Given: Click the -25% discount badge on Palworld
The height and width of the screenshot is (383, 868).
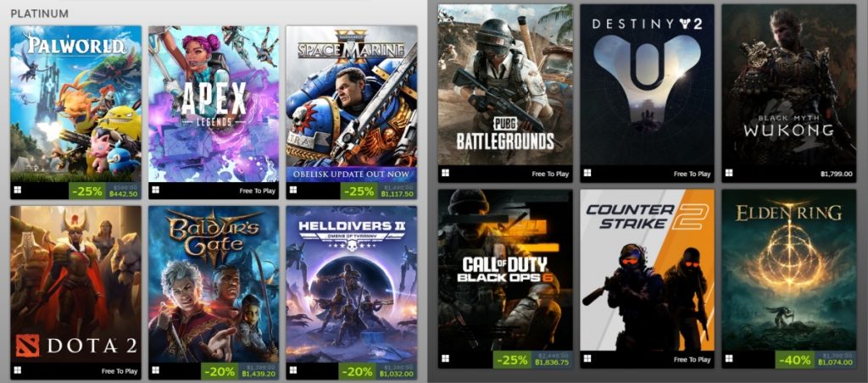Looking at the screenshot, I should 87,191.
